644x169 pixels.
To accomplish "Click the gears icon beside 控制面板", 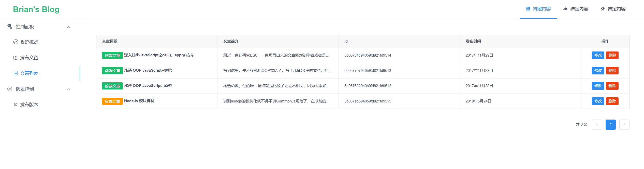I will tap(10, 26).
